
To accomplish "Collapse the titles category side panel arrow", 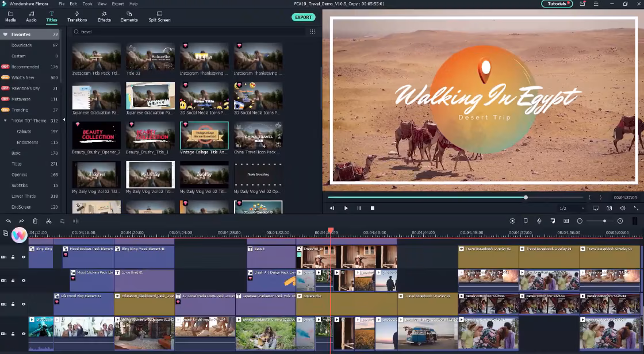I will point(64,120).
